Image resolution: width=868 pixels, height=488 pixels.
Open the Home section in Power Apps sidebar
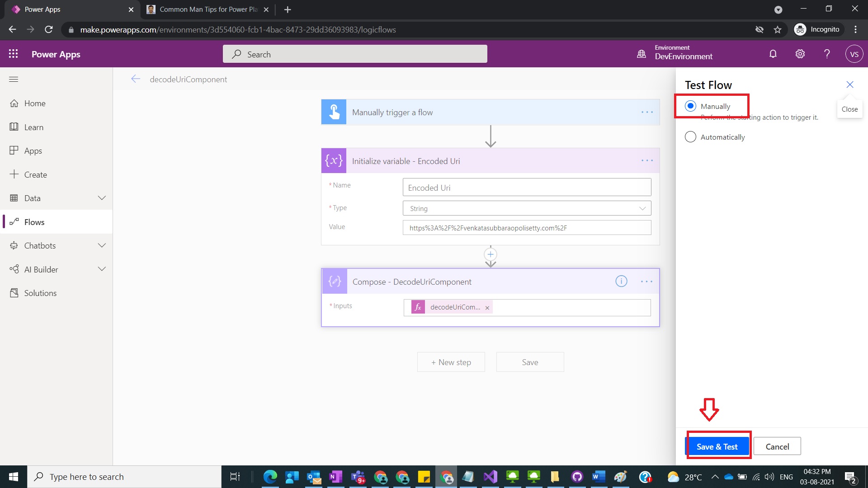point(34,103)
